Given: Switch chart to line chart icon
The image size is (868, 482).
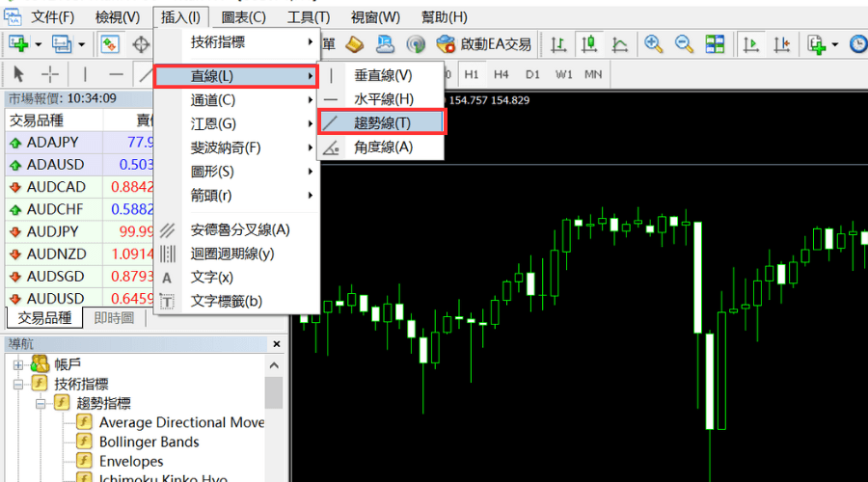Looking at the screenshot, I should (620, 44).
